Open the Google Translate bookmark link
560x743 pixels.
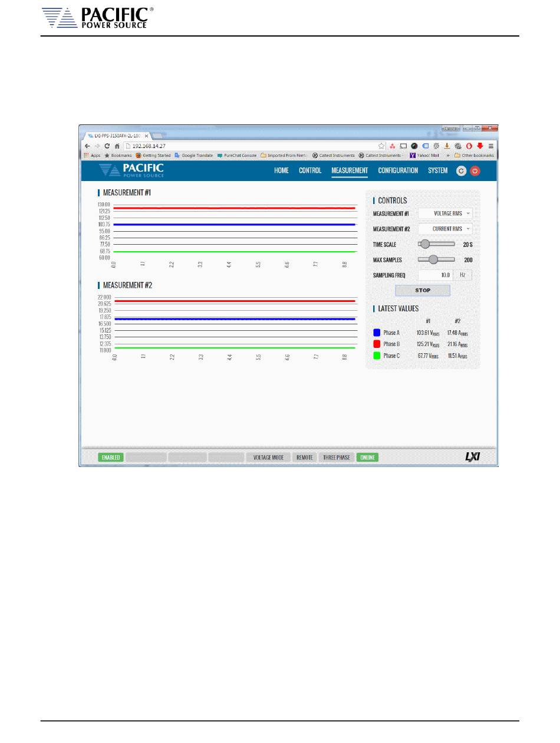click(193, 156)
